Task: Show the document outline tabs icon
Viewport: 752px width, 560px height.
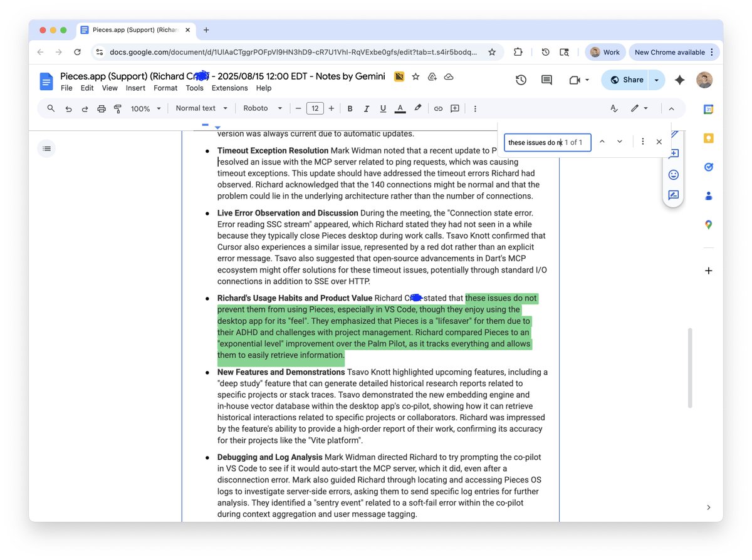Action: (x=46, y=148)
